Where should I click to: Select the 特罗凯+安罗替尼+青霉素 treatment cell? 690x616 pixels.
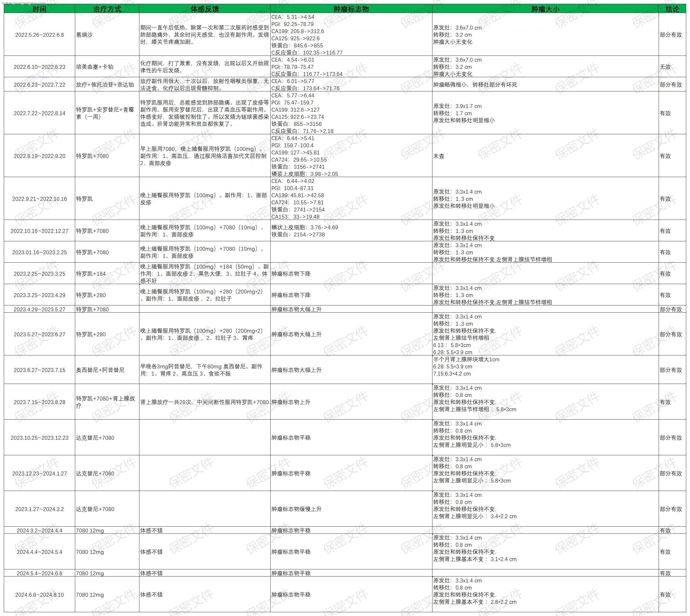tap(107, 113)
